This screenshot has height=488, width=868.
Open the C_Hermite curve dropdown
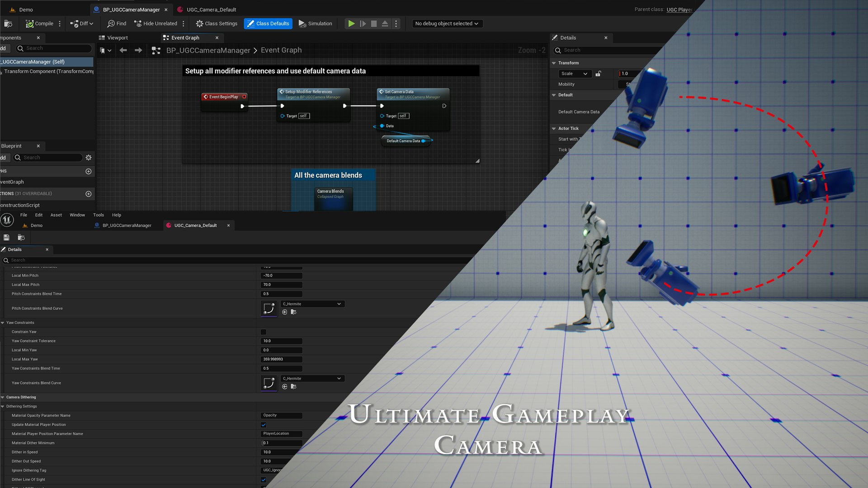coord(312,304)
